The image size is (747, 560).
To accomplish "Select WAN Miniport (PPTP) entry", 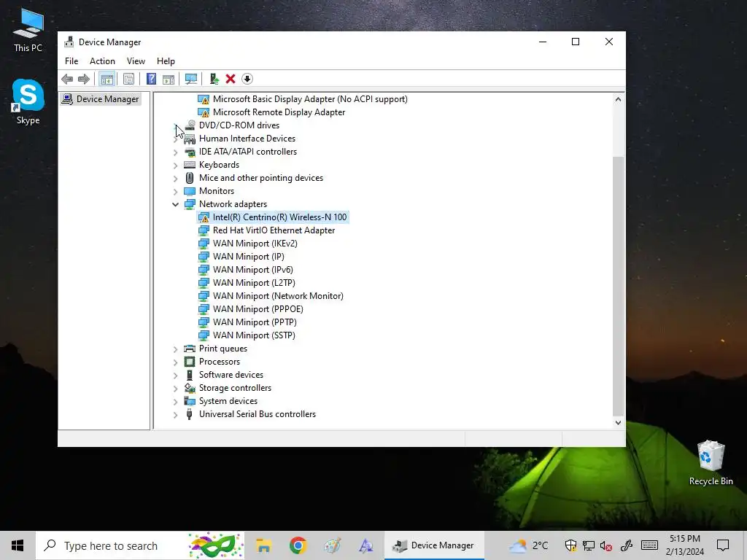I will (x=255, y=322).
